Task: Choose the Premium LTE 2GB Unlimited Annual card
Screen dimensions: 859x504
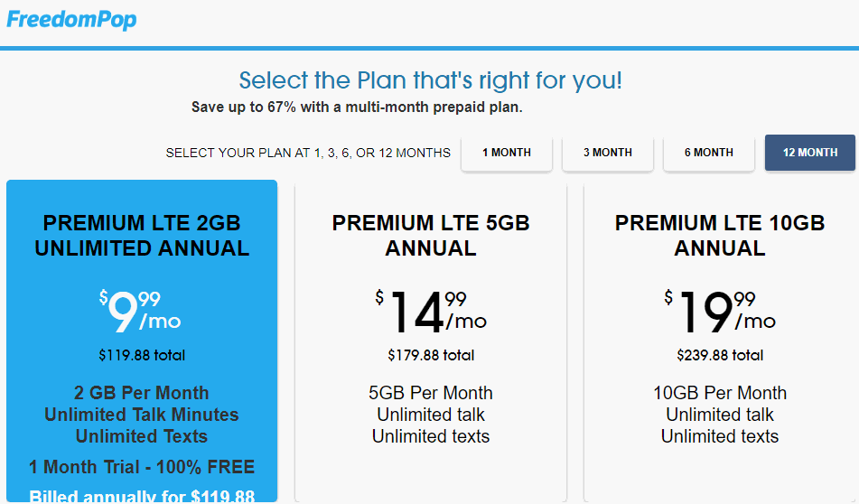Action: click(142, 341)
